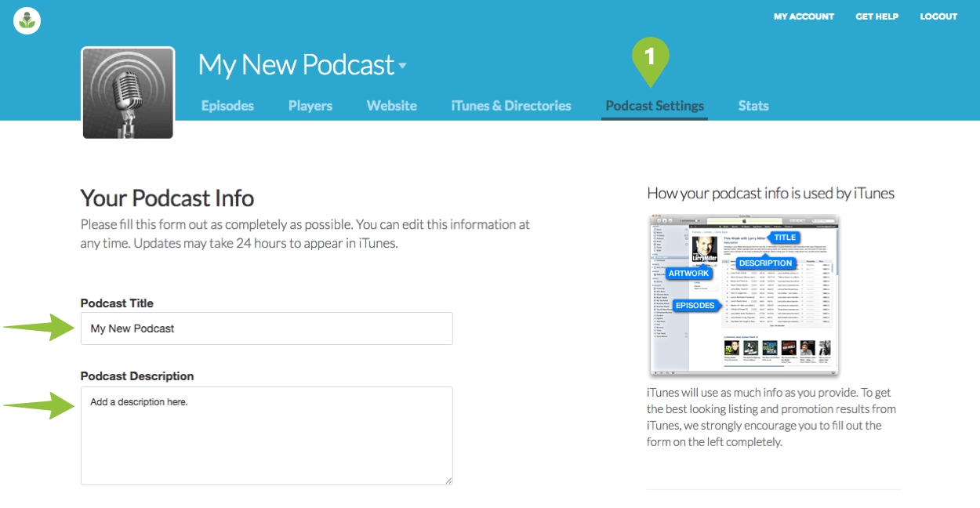The height and width of the screenshot is (508, 980).
Task: Click the ARTWORK callout in iTunes preview
Action: (689, 274)
